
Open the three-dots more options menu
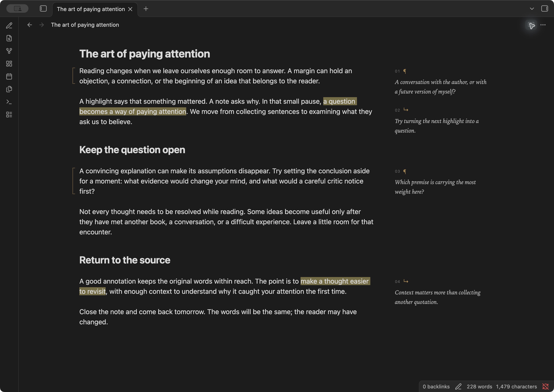tap(543, 25)
